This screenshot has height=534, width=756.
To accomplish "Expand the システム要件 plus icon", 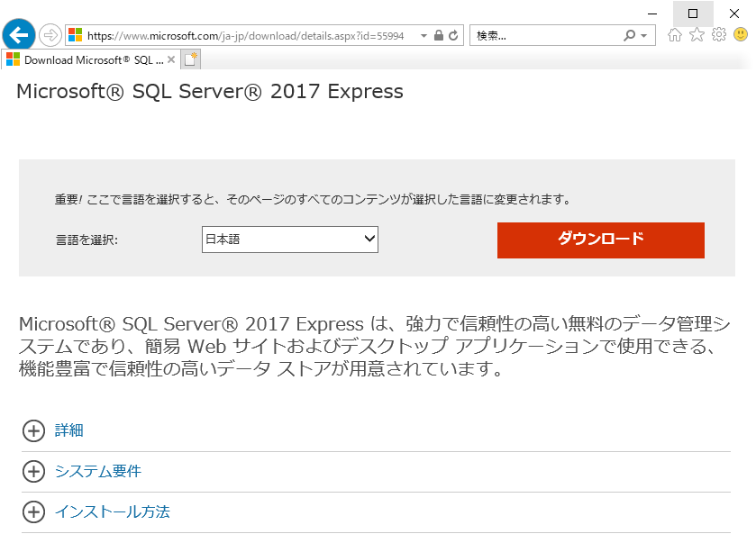I will click(33, 471).
